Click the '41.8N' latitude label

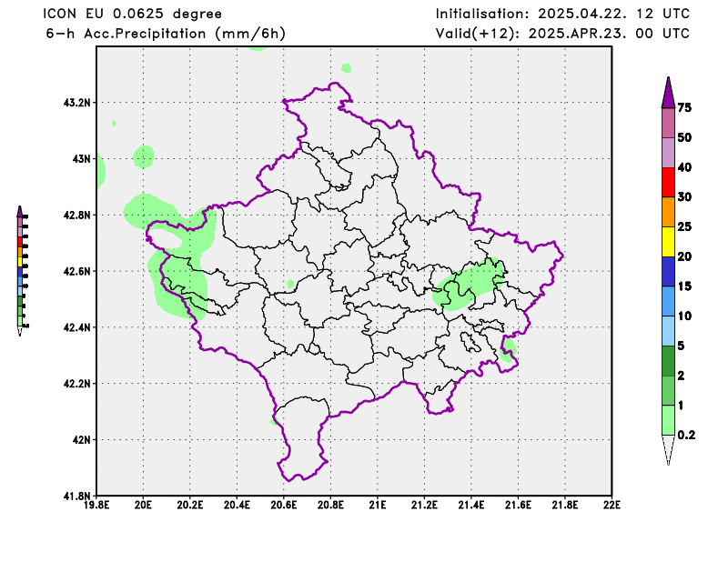(x=77, y=496)
